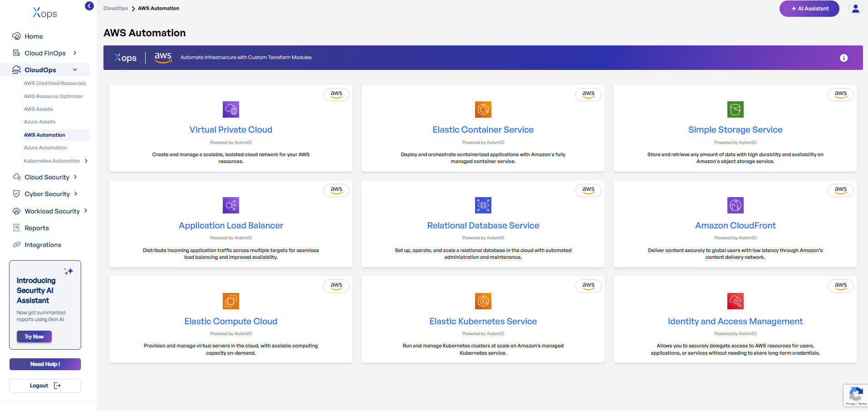Open the AI Assistant button
This screenshot has width=868, height=411.
tap(809, 9)
